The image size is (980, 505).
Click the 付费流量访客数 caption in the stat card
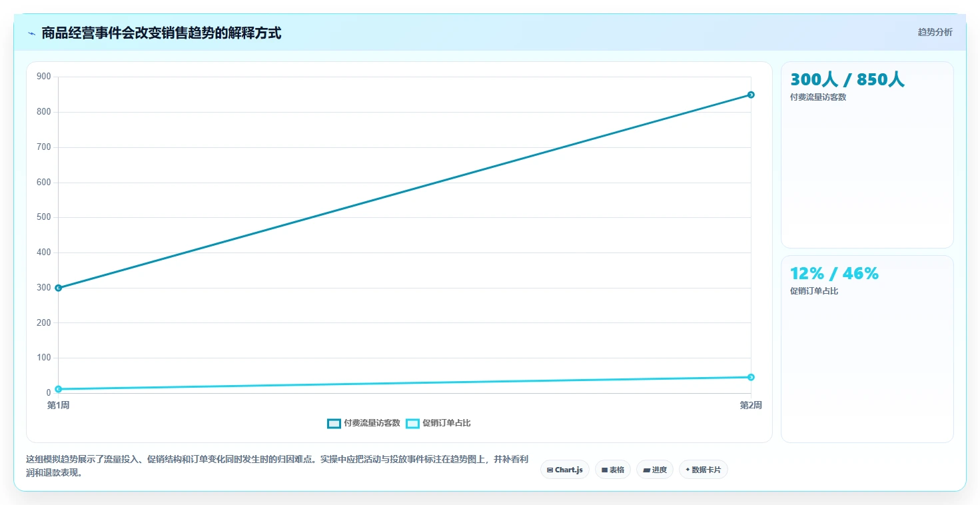tap(818, 97)
